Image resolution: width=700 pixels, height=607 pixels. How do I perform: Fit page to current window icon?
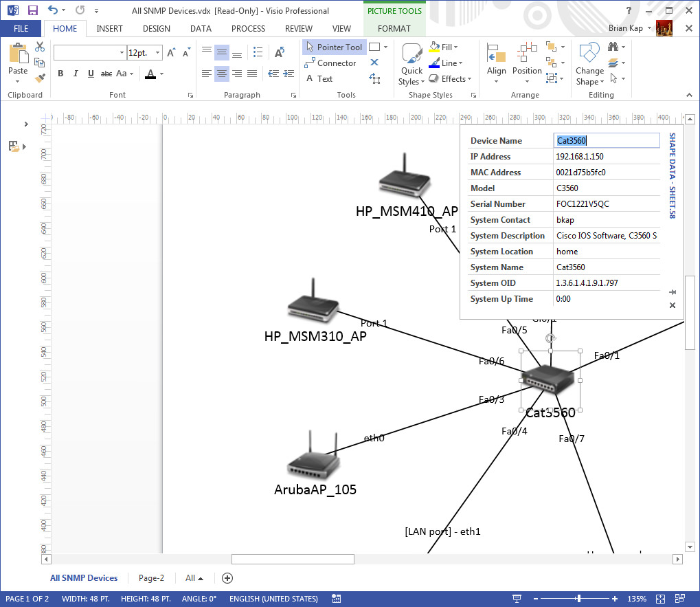[x=660, y=599]
